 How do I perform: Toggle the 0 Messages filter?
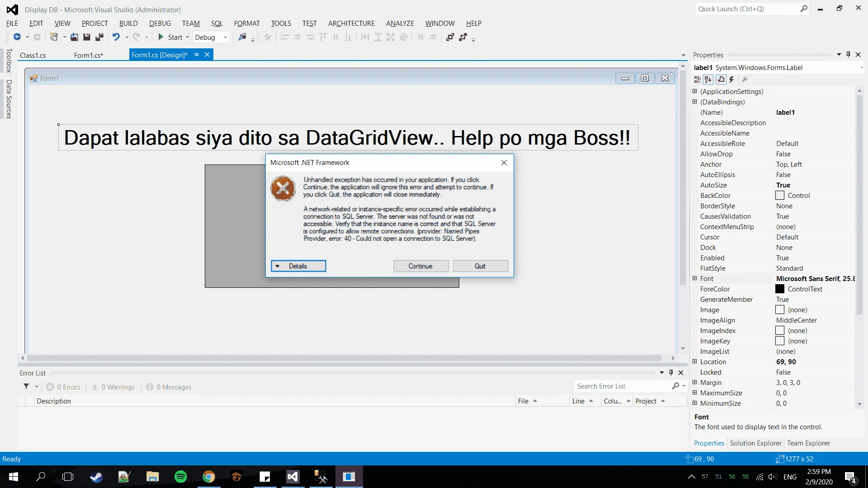click(169, 387)
